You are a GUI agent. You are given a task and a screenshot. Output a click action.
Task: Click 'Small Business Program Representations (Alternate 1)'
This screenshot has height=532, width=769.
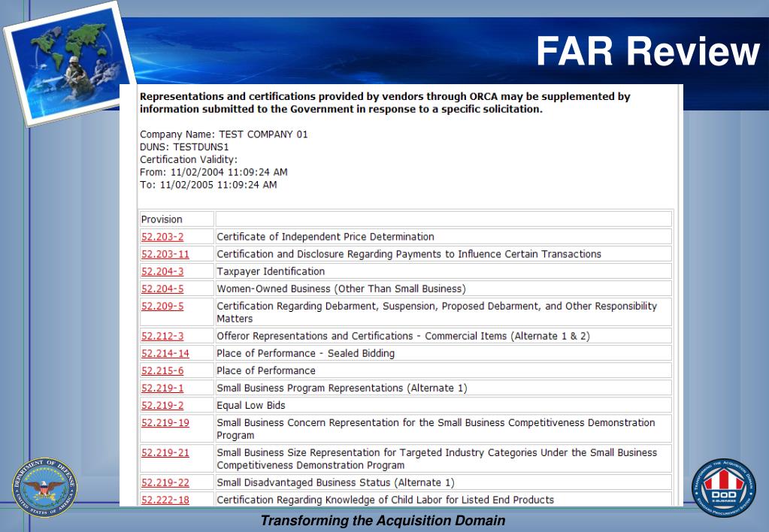[x=342, y=388]
